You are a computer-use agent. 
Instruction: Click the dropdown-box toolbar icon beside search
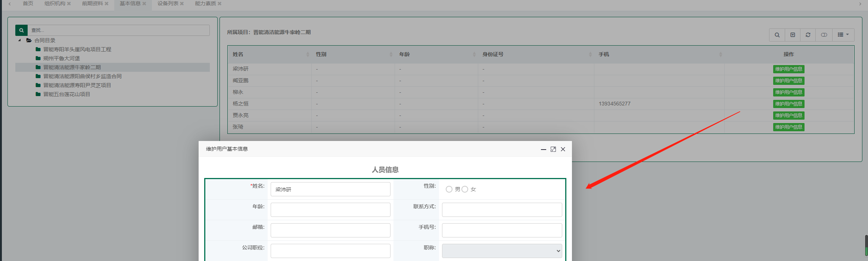[x=793, y=35]
